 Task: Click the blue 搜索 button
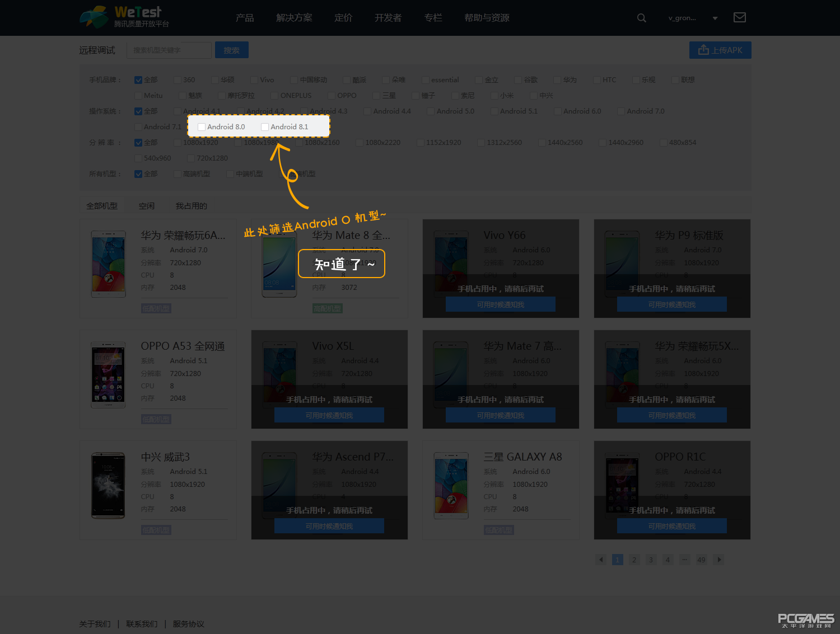point(232,50)
